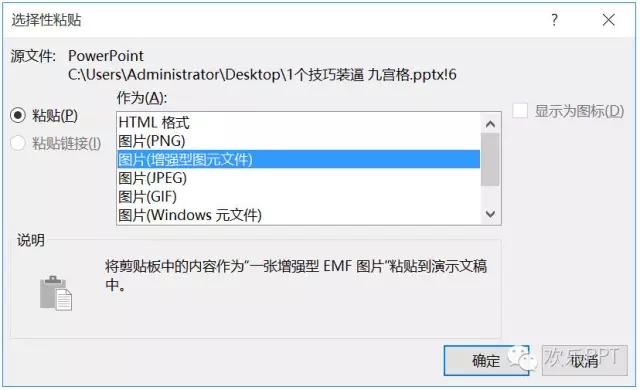Enable the 显示为图标(D) checkbox
The image size is (640, 390).
coord(520,111)
